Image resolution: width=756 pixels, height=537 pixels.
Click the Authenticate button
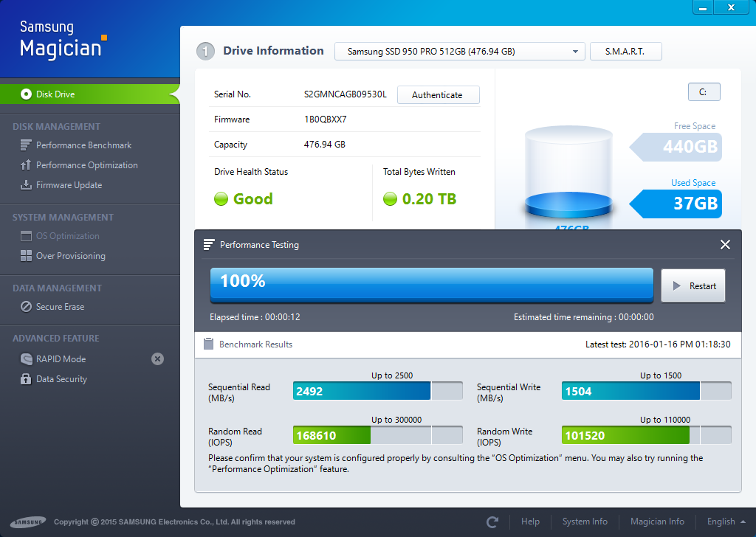[437, 95]
